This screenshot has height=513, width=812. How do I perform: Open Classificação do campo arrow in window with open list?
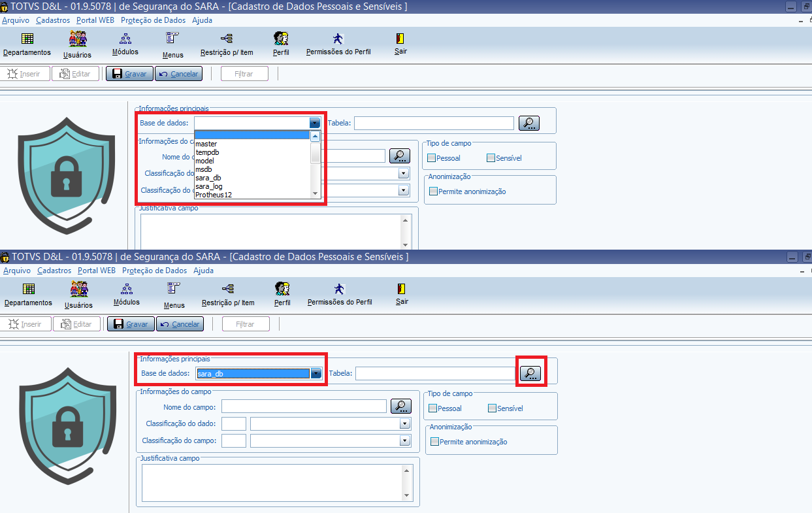coord(404,190)
